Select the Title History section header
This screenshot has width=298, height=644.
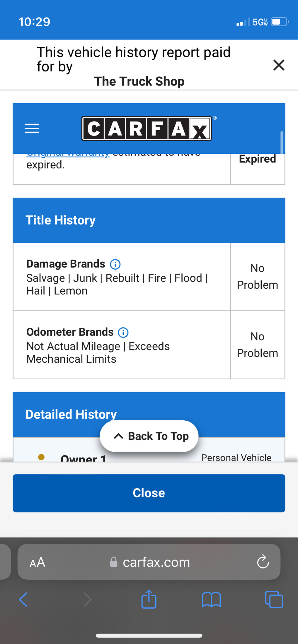[149, 220]
